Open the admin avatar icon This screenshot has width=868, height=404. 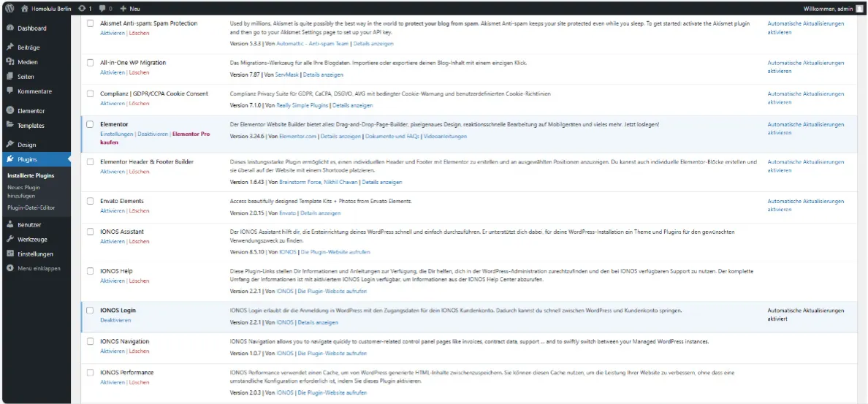[x=859, y=9]
